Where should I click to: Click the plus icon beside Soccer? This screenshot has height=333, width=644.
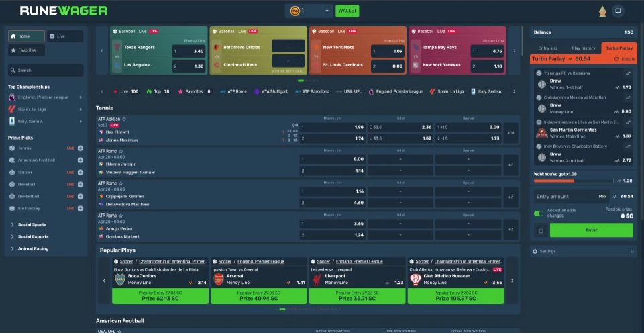[80, 173]
